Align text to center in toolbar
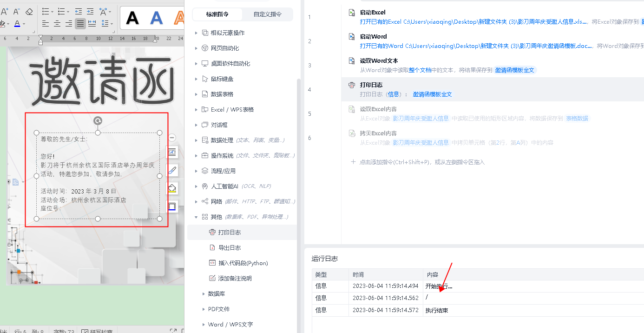The width and height of the screenshot is (644, 333). [57, 23]
